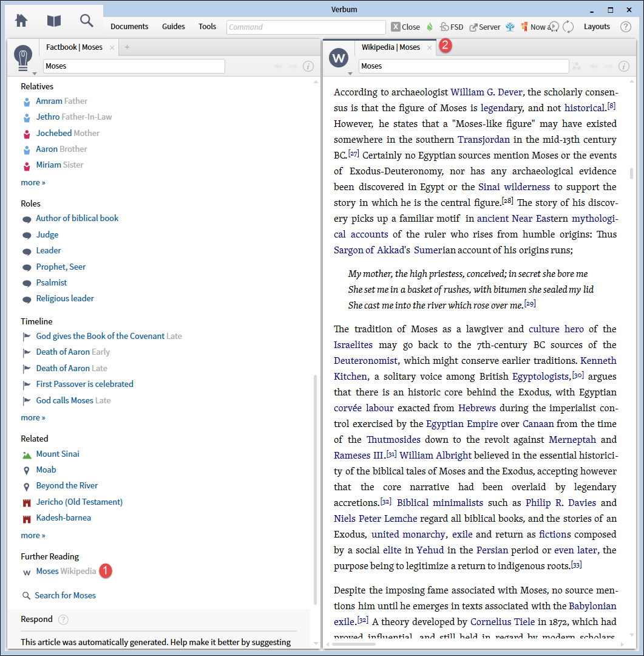The height and width of the screenshot is (656, 644).
Task: Click the Respond help question icon
Action: click(63, 620)
